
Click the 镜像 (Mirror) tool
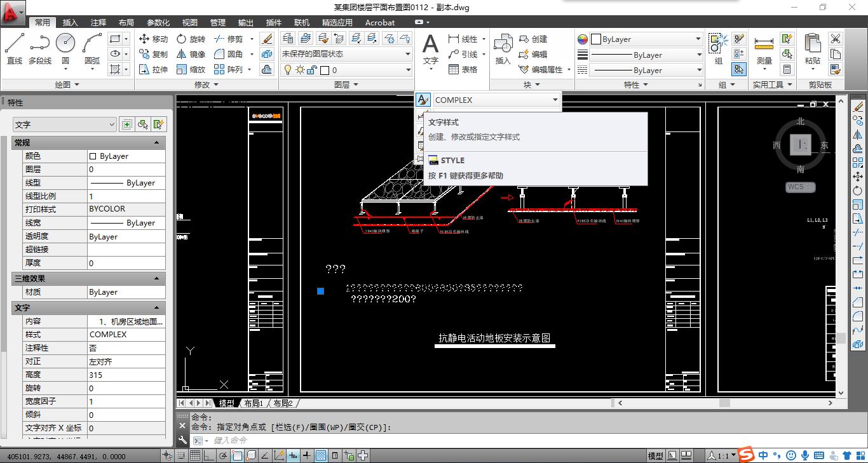pos(191,54)
